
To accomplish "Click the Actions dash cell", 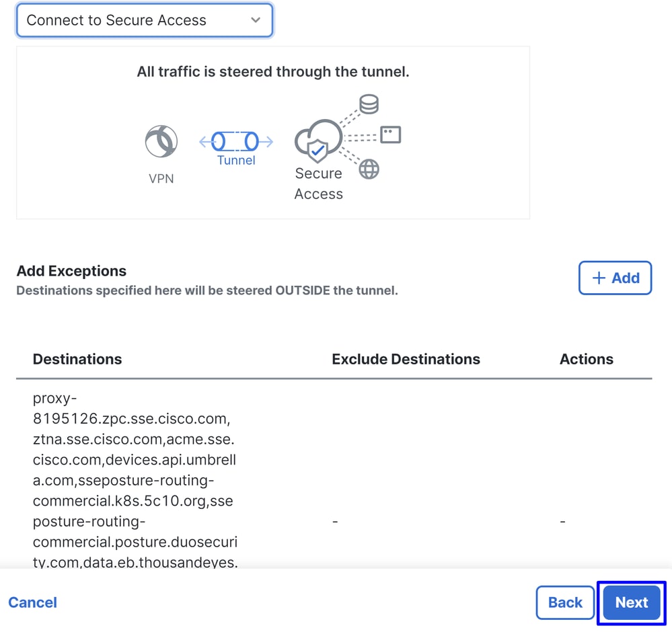I will [563, 522].
